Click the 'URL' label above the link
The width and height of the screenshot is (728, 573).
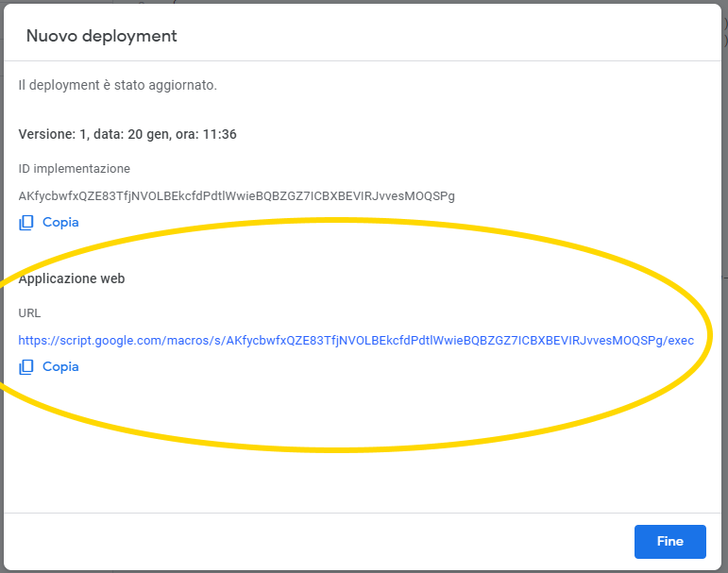point(30,313)
